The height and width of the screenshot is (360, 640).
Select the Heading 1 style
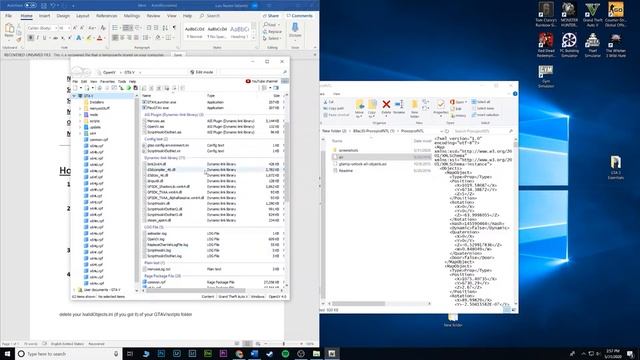(240, 32)
